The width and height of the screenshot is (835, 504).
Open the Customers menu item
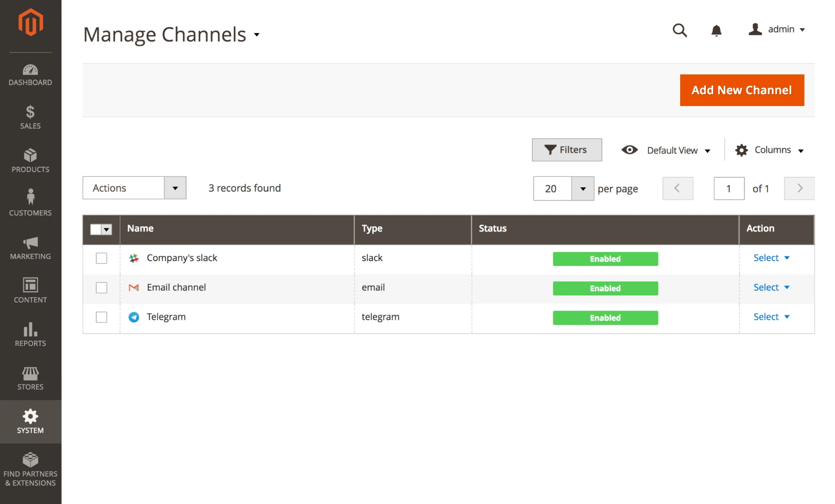30,203
